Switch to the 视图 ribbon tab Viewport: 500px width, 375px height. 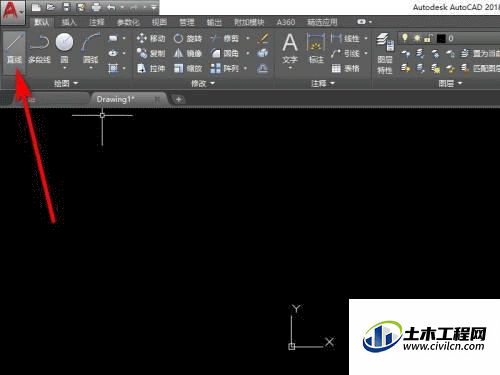pos(159,22)
